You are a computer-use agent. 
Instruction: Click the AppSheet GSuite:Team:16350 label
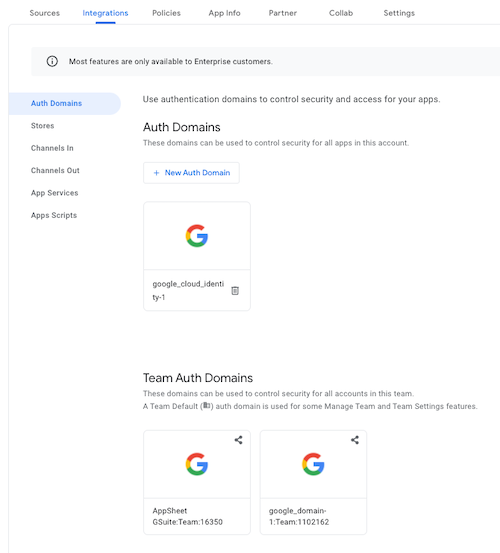188,516
